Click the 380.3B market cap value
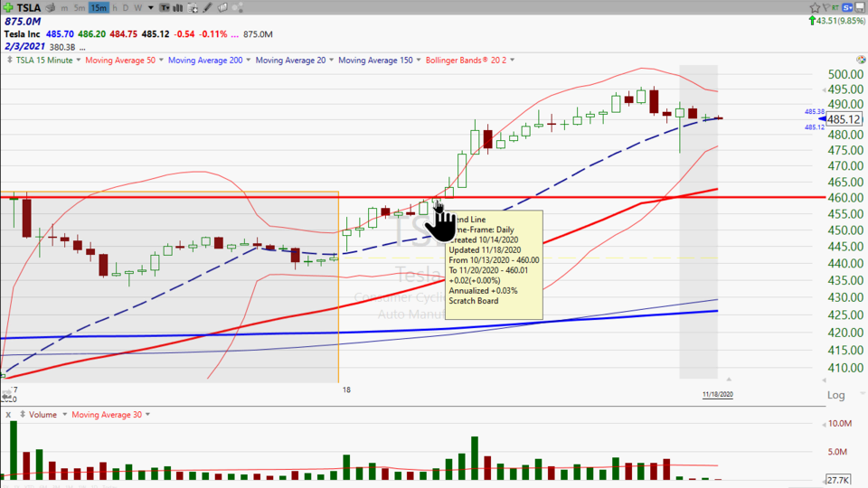 point(62,47)
